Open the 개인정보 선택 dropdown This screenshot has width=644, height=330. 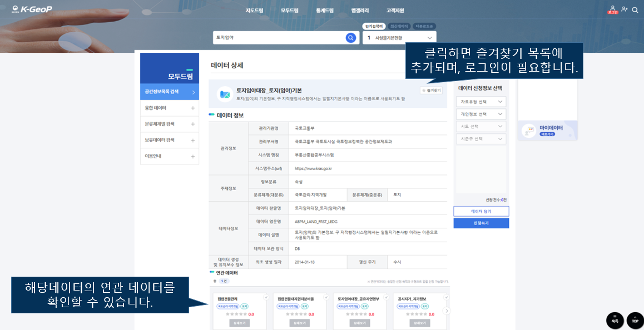coord(480,114)
